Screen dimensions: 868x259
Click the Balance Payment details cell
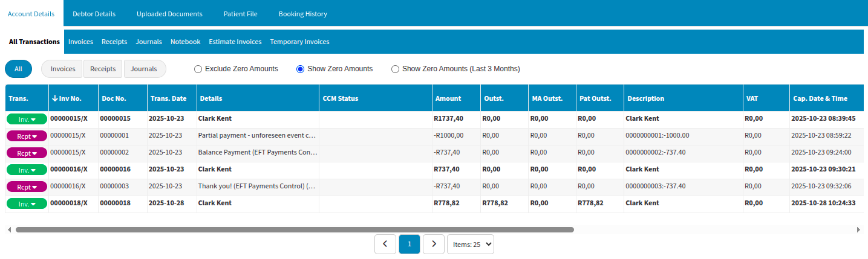tap(258, 153)
